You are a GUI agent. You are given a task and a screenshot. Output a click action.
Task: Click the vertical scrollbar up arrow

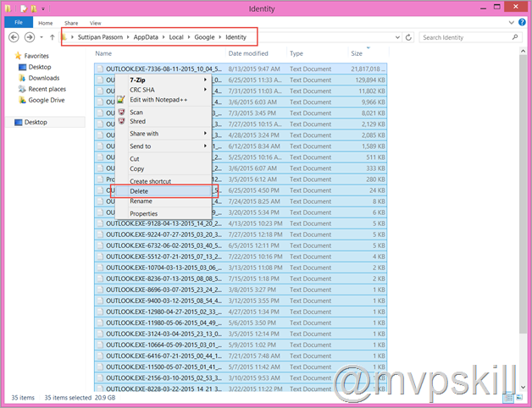(x=523, y=52)
